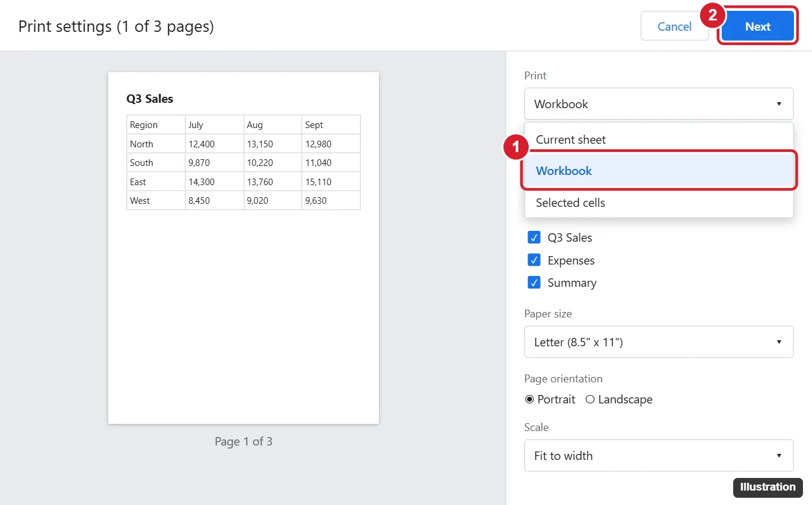Click the cell showing 9,630
812x505 pixels.
point(331,200)
